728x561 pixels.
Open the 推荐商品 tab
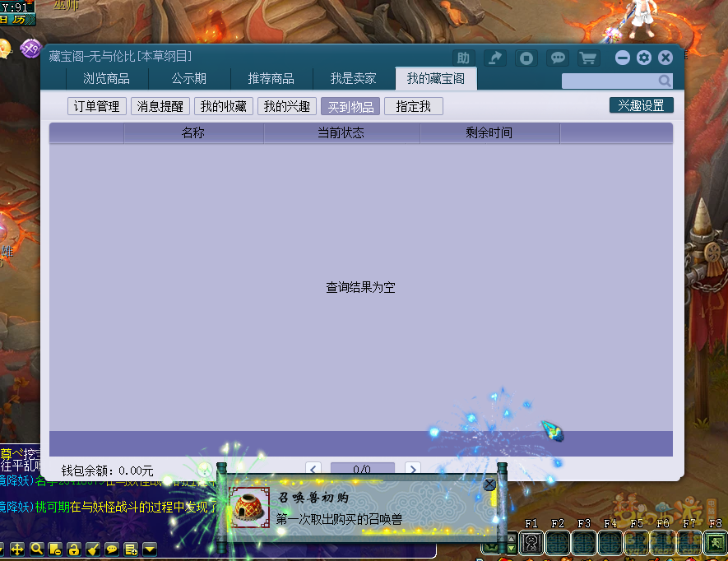tap(271, 78)
